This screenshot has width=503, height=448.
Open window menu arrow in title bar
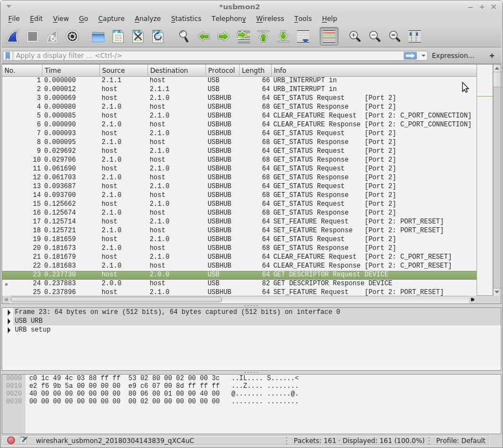click(9, 7)
